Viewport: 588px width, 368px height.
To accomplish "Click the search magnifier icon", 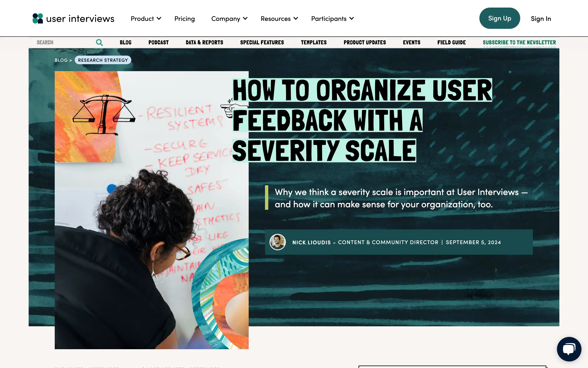I will pyautogui.click(x=99, y=43).
